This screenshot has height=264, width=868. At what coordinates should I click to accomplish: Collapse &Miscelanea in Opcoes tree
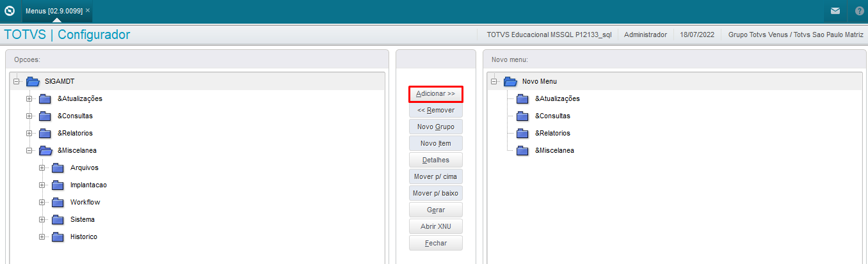pos(29,150)
